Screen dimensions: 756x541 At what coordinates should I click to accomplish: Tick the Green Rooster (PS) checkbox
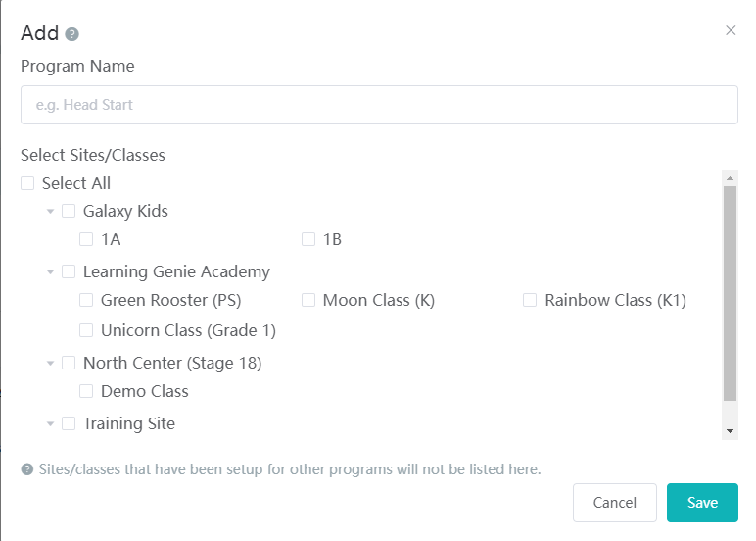86,300
